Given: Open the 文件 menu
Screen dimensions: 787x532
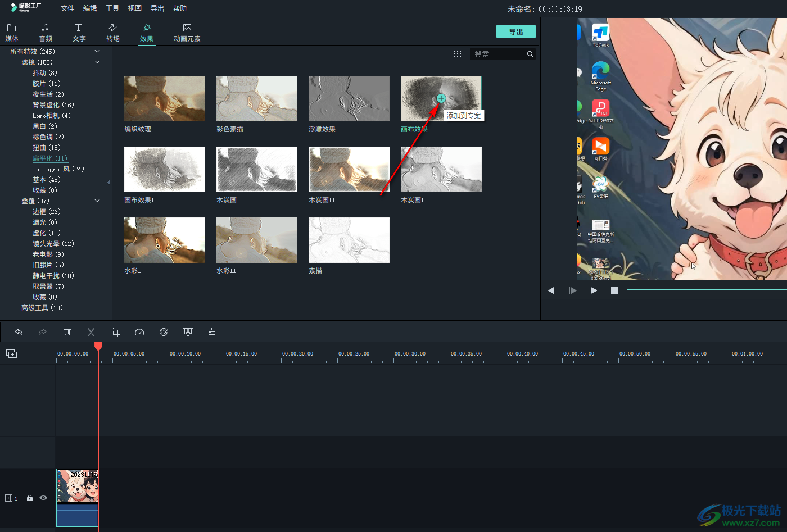Looking at the screenshot, I should 67,8.
